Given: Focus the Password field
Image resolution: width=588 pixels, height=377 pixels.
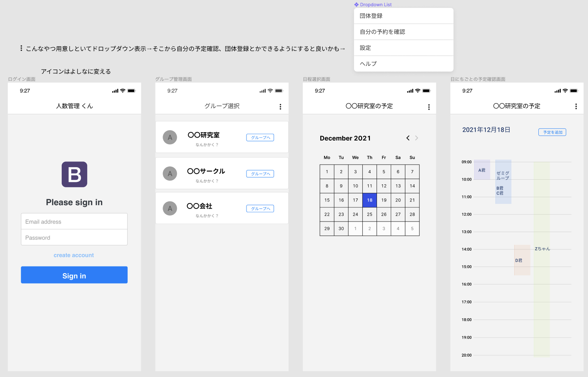Looking at the screenshot, I should [x=74, y=237].
